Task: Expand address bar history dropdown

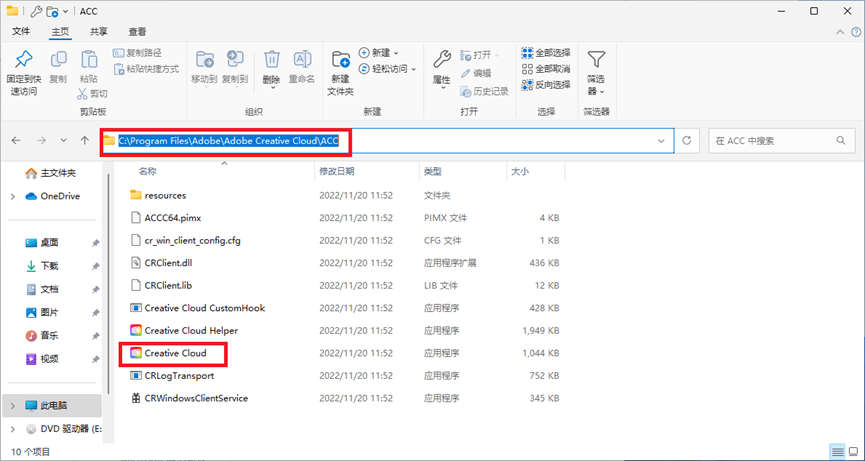Action: (x=661, y=141)
